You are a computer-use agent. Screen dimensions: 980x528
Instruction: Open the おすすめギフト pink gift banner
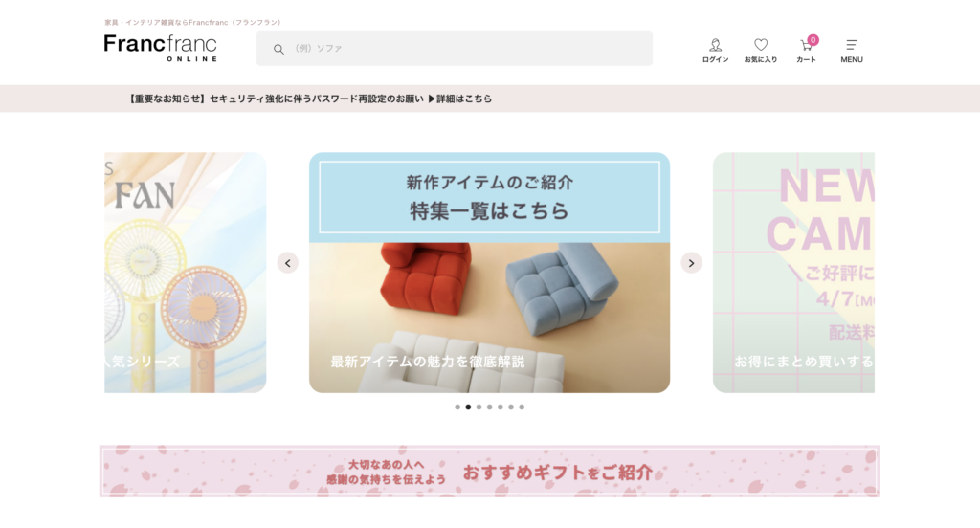click(x=489, y=472)
